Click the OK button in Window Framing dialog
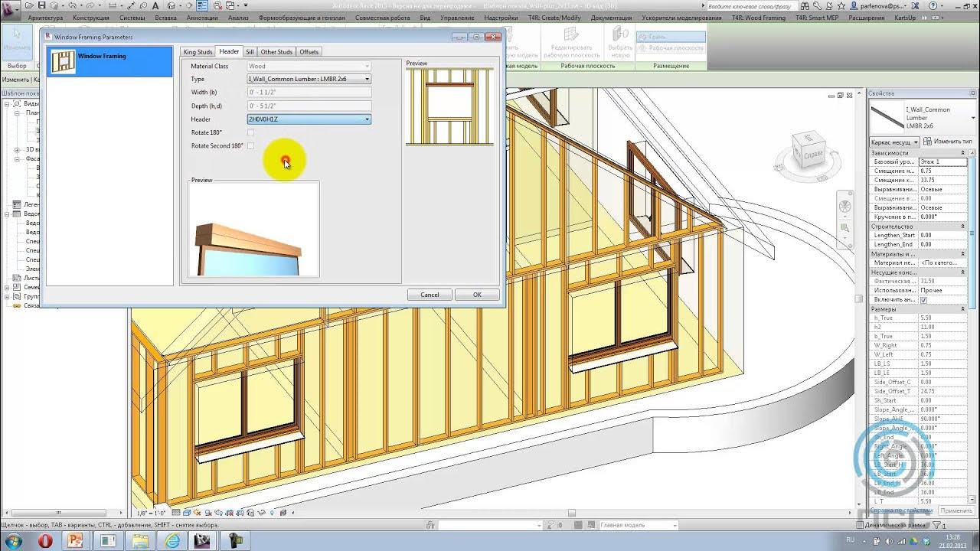980x551 pixels. (477, 295)
